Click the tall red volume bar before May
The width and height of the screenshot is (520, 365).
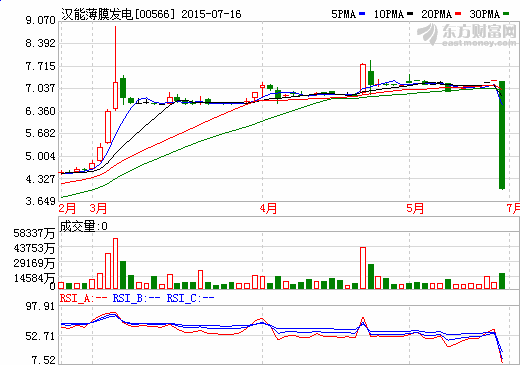pos(363,268)
